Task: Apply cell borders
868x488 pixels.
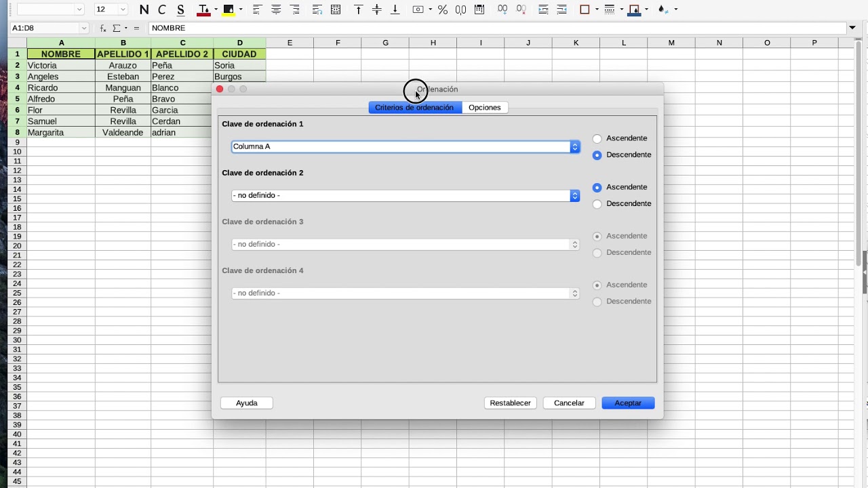Action: [x=585, y=9]
